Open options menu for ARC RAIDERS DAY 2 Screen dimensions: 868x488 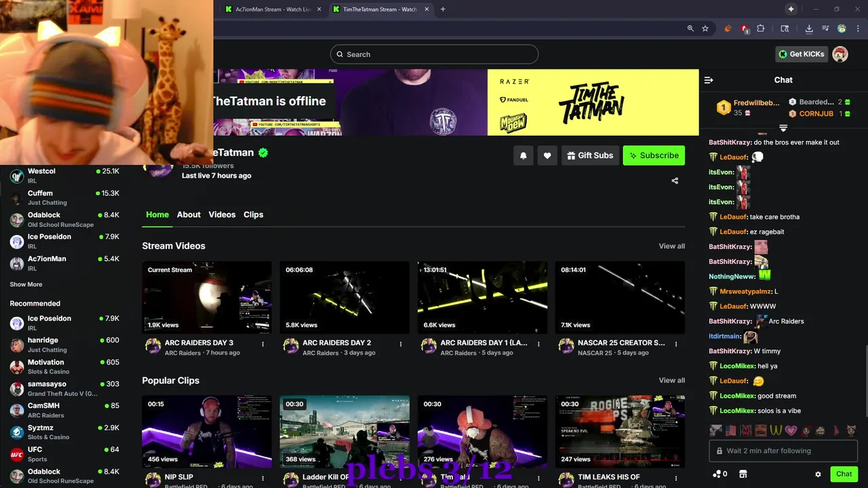pyautogui.click(x=401, y=344)
